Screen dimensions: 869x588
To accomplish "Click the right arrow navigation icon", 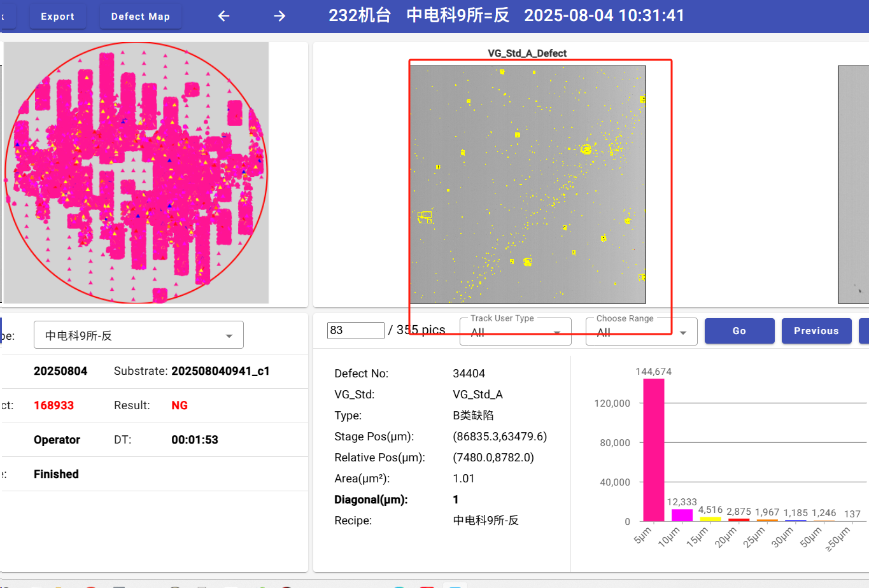I will coord(279,16).
